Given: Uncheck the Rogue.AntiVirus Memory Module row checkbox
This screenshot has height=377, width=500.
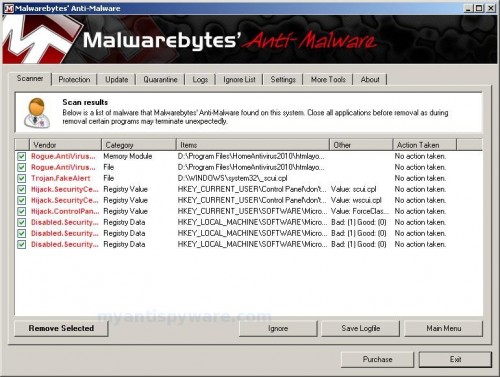Looking at the screenshot, I should (x=22, y=156).
